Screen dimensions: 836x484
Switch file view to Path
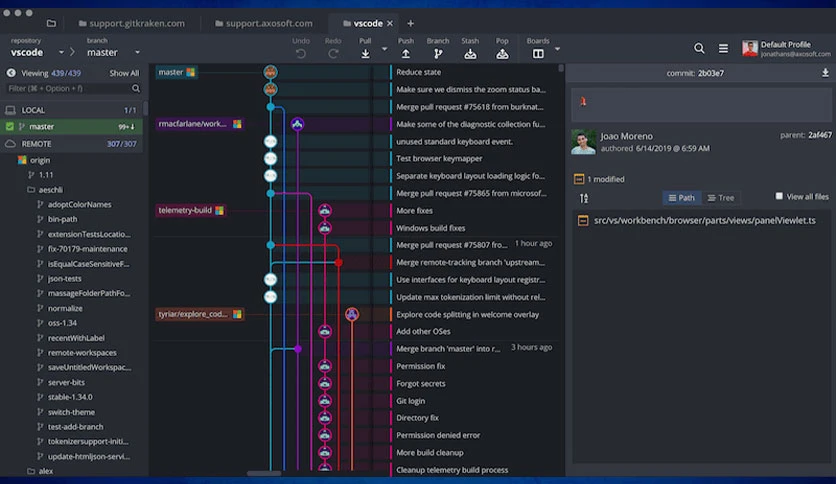681,198
